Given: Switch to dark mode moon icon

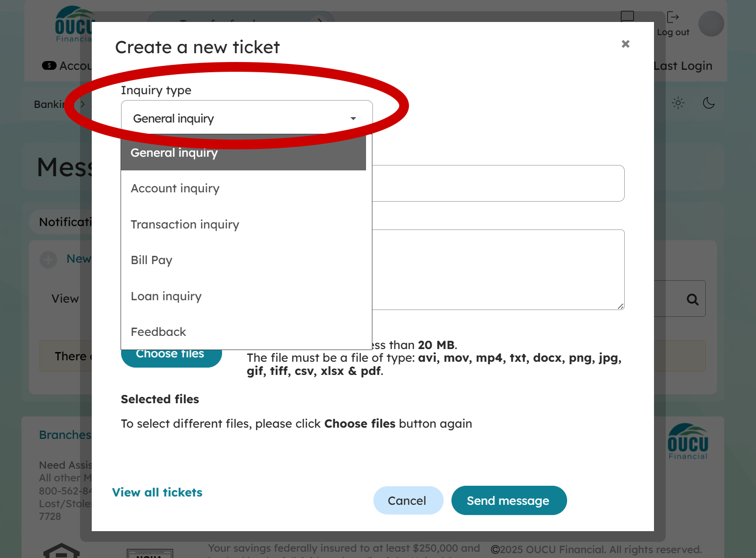Looking at the screenshot, I should pyautogui.click(x=709, y=103).
